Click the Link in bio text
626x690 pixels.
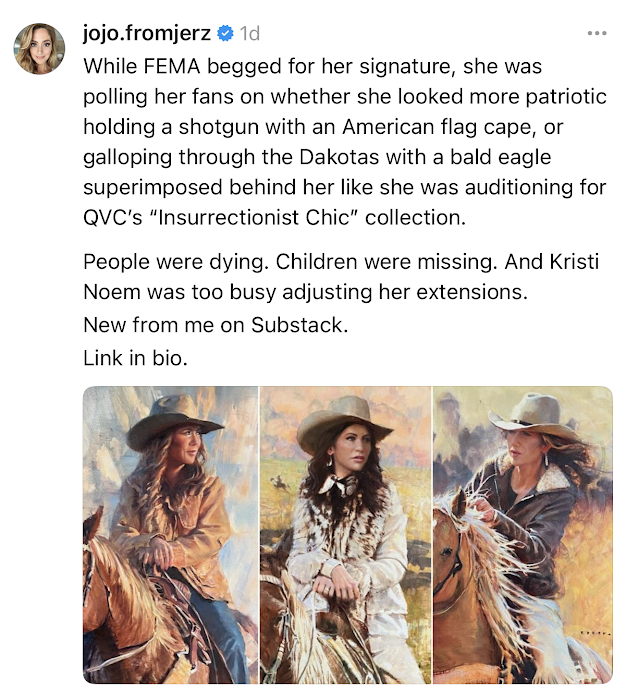tap(135, 358)
